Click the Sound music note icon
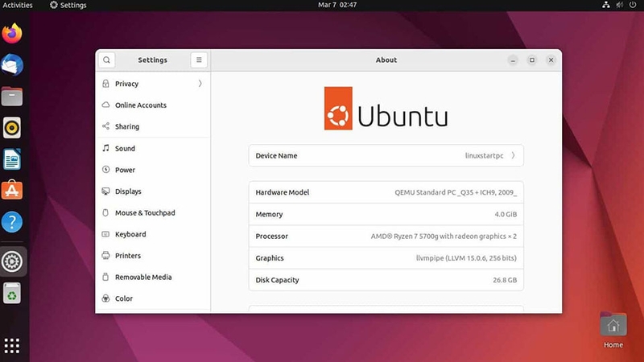Viewport: 644px width, 362px height. click(x=105, y=148)
